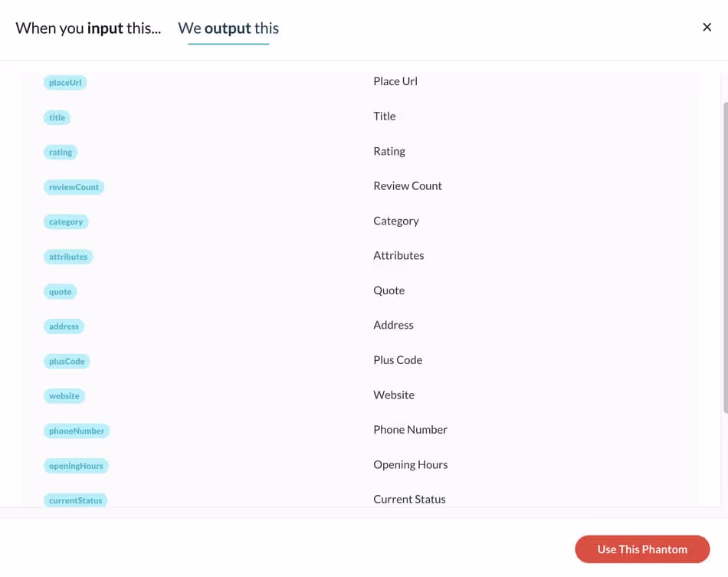728x577 pixels.
Task: Select the currentStatus tag badge
Action: click(76, 500)
